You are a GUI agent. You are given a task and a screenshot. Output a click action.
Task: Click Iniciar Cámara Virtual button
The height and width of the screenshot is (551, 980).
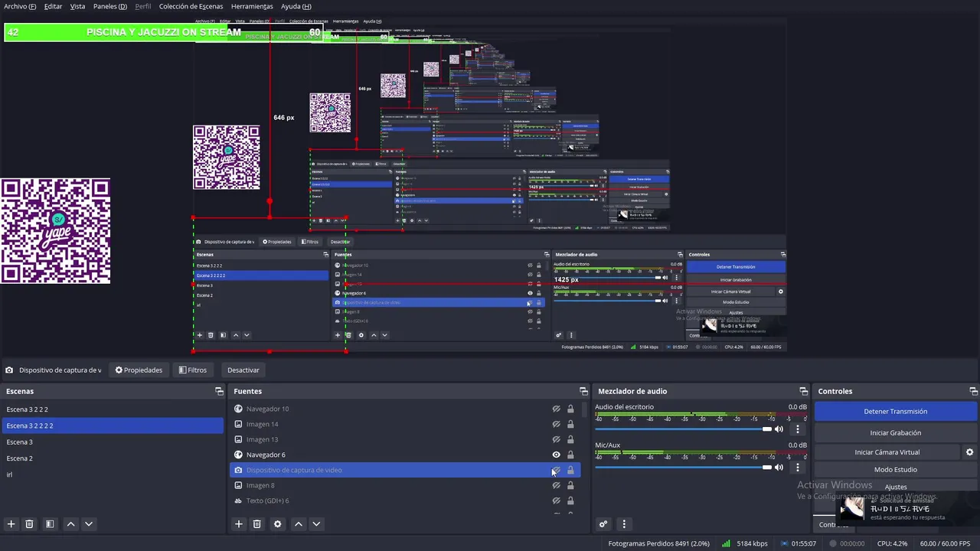[887, 452]
